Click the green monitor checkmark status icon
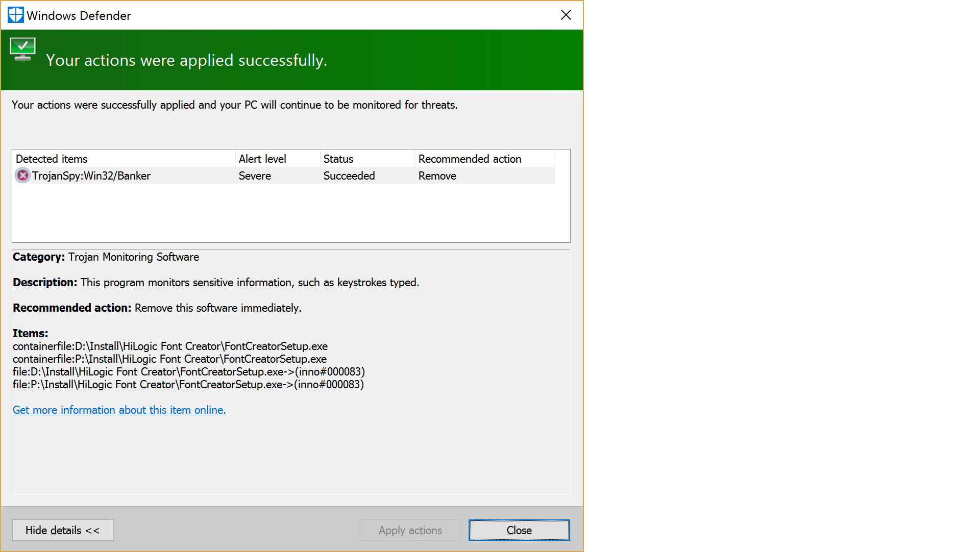Image resolution: width=980 pixels, height=552 pixels. tap(22, 49)
